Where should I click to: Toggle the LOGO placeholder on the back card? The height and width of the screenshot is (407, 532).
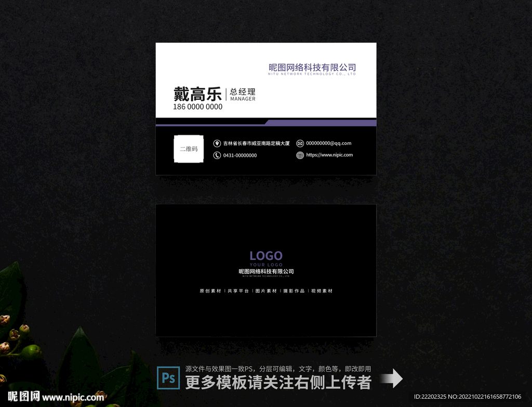(265, 256)
